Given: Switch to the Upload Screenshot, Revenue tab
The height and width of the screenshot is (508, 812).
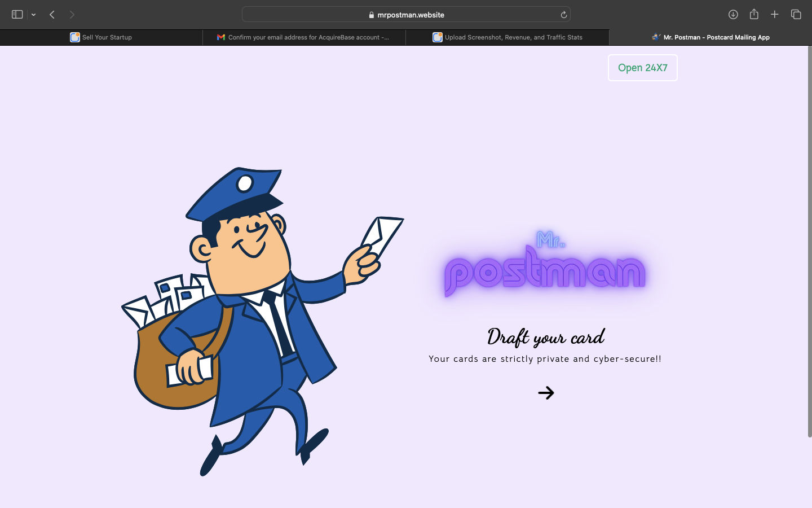Looking at the screenshot, I should click(x=507, y=37).
